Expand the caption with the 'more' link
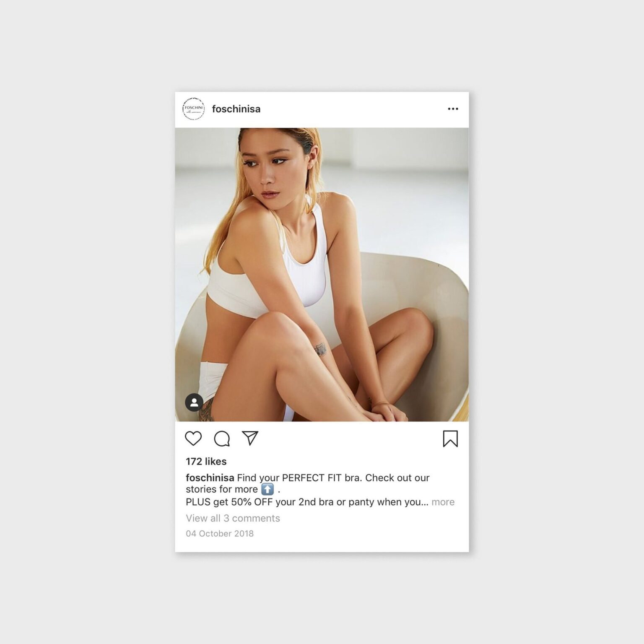This screenshot has height=644, width=644. pyautogui.click(x=443, y=502)
